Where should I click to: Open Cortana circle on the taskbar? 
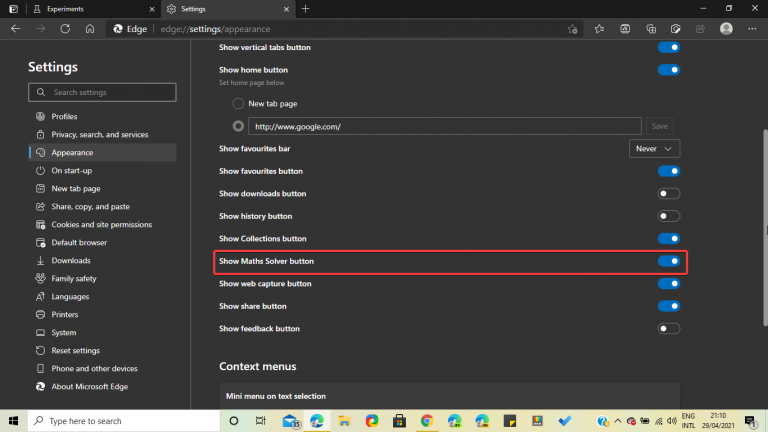tap(234, 421)
